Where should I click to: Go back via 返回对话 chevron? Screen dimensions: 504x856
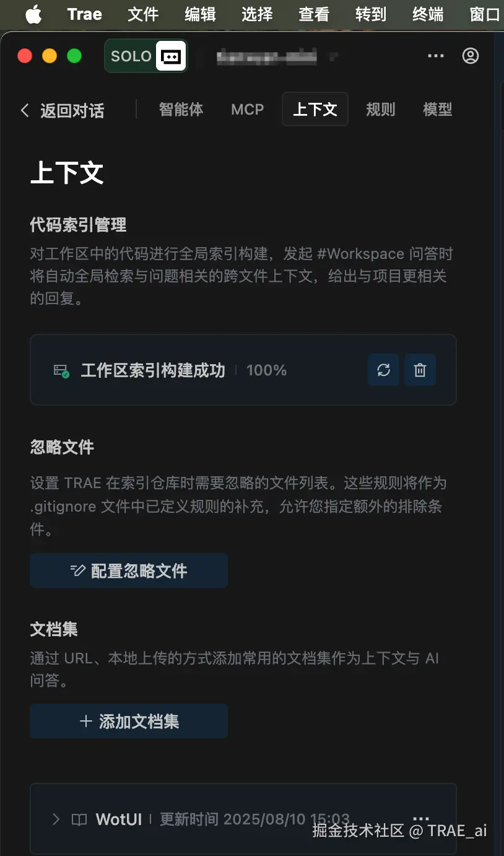click(25, 111)
